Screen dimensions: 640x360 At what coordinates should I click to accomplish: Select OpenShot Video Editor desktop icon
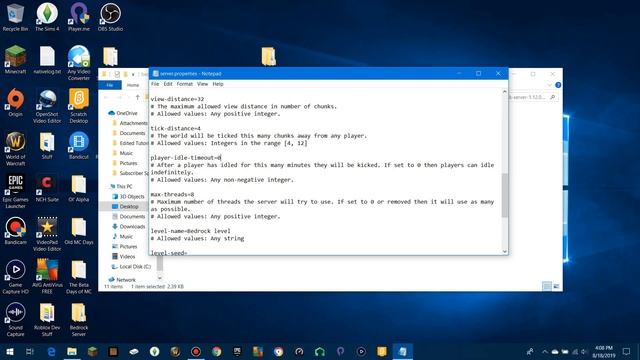click(x=47, y=106)
